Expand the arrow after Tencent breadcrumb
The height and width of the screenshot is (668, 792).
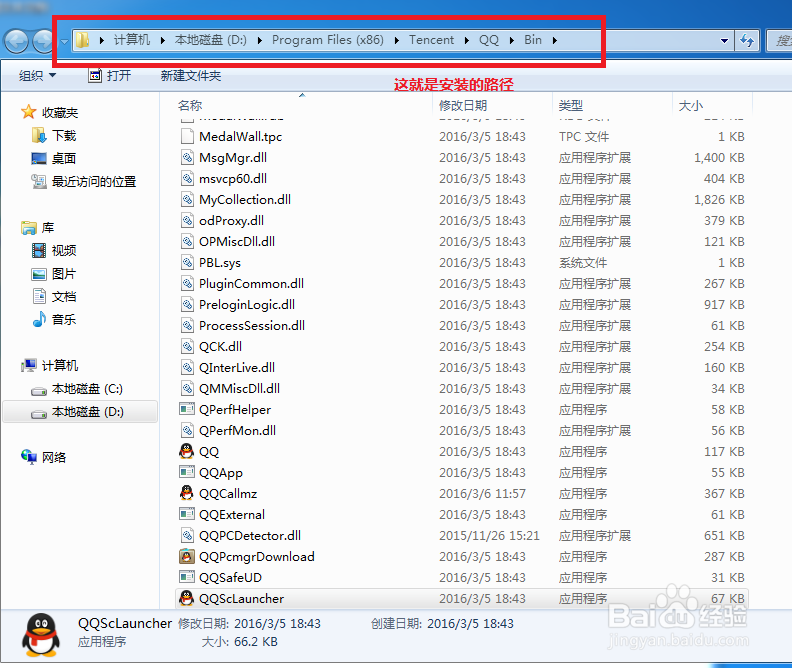pos(466,40)
